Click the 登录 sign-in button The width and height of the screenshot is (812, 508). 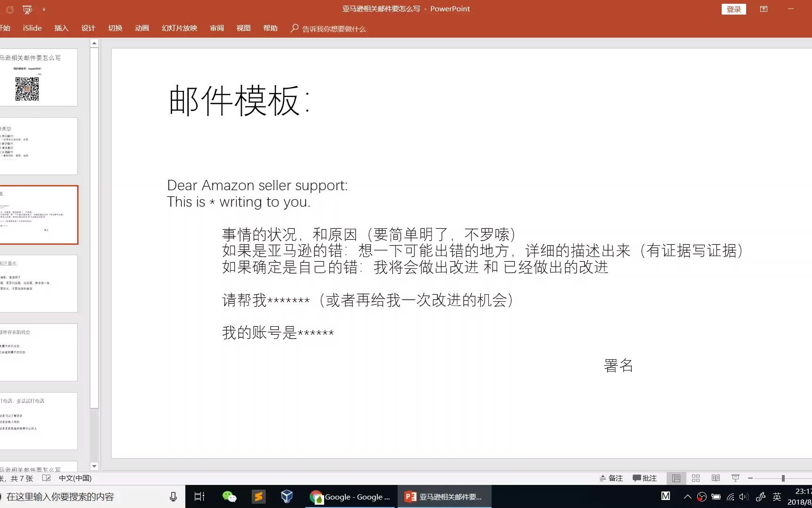[x=733, y=9]
